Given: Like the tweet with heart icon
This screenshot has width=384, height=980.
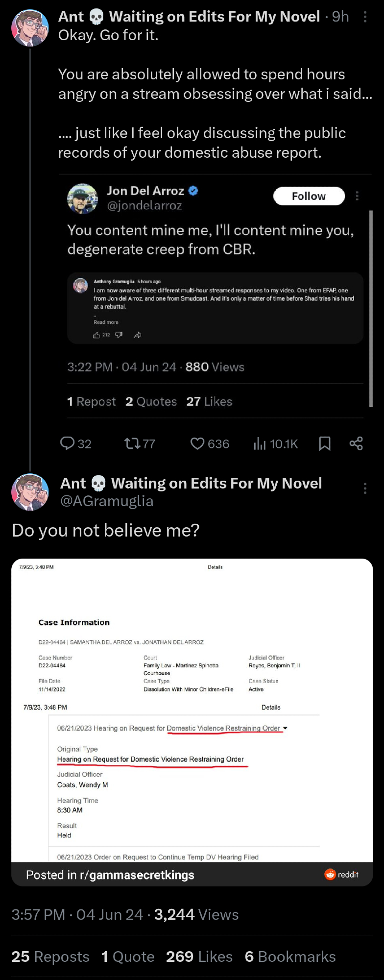Looking at the screenshot, I should coord(197,443).
